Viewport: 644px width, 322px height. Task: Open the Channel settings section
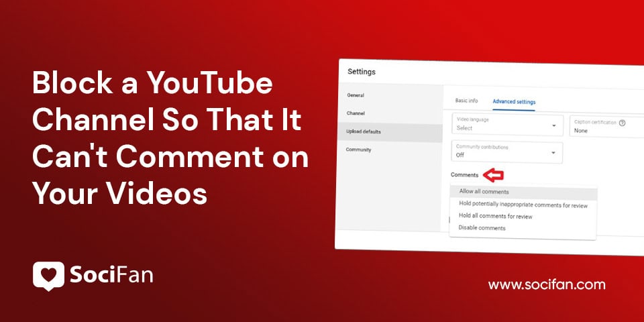pos(356,113)
